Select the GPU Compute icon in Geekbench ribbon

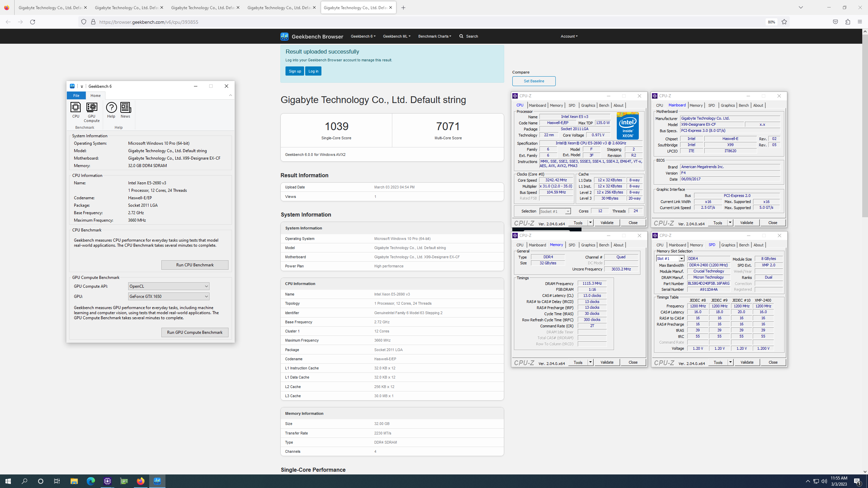tap(92, 113)
